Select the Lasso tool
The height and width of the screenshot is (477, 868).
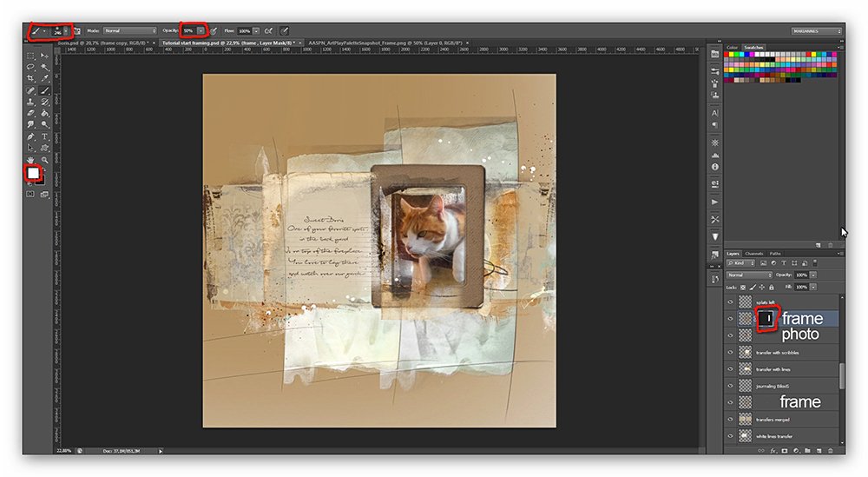30,67
